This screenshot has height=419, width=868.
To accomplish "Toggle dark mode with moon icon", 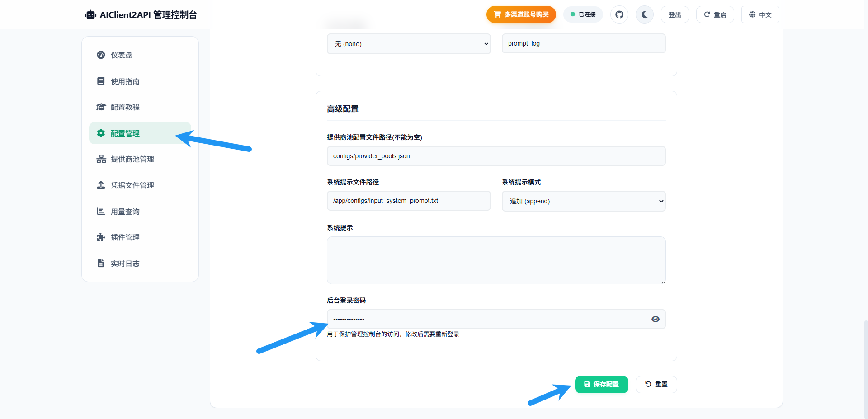I will (x=644, y=14).
